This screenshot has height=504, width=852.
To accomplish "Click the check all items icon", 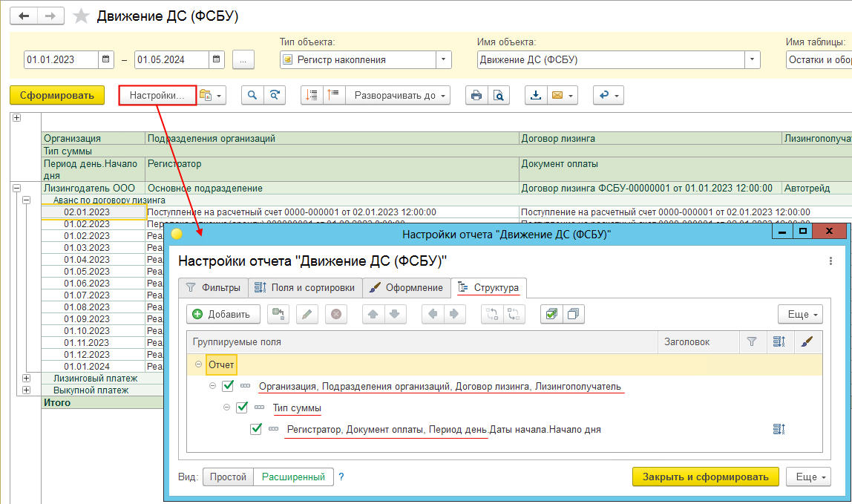I will coord(551,314).
